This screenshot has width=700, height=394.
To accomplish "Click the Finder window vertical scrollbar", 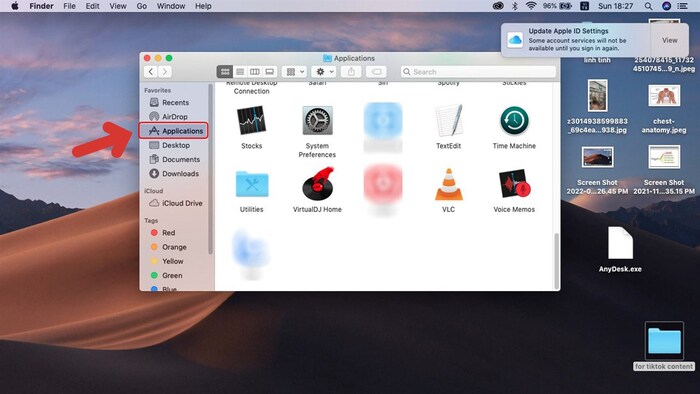I will tap(556, 261).
